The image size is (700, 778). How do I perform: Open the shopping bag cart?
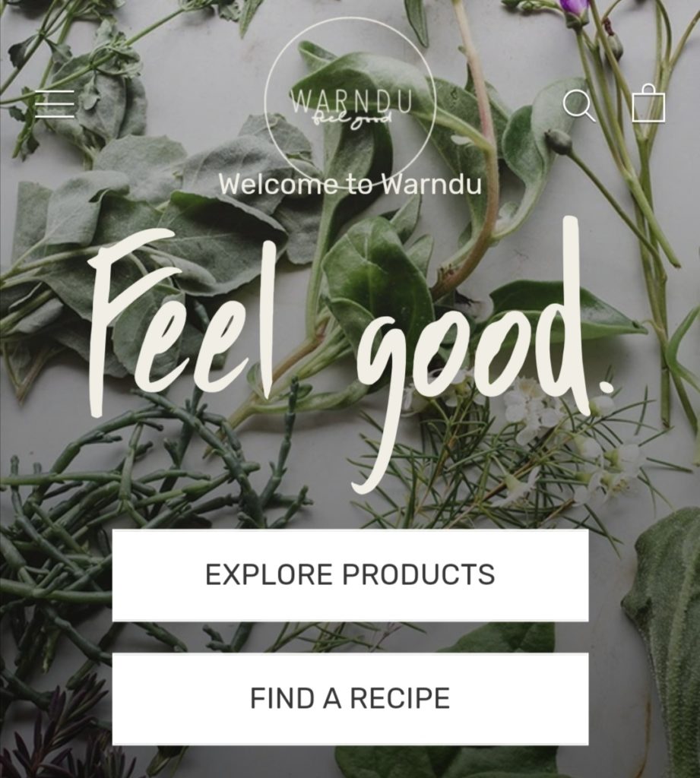[x=648, y=103]
